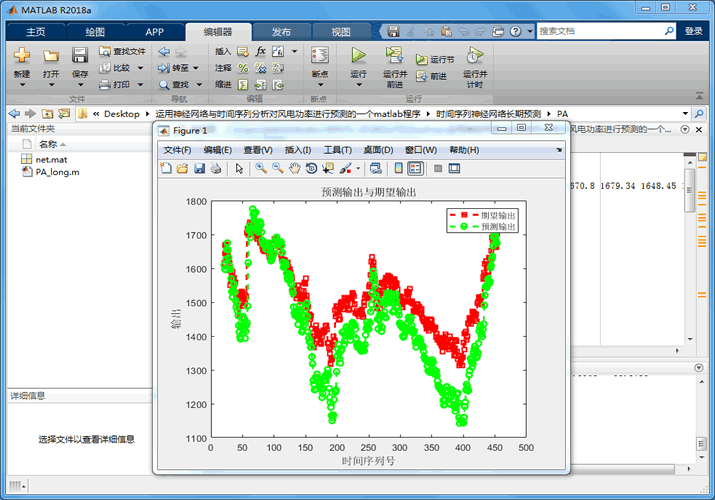Expand the 断点 dropdown arrow

[320, 85]
